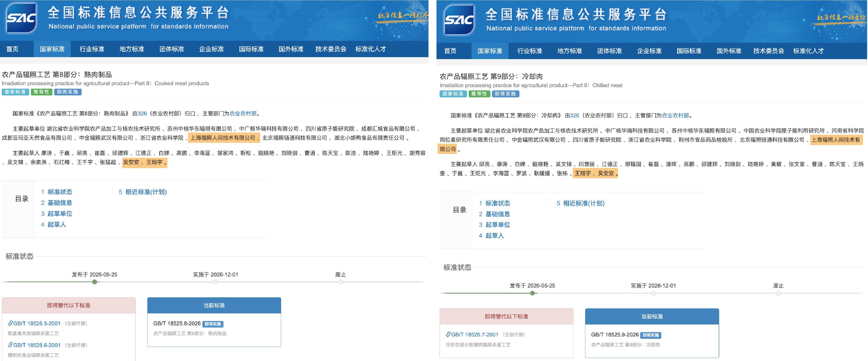This screenshot has width=868, height=361.
Task: Open 国家标准 tab in the Part 9 page navbar
Action: tap(490, 51)
